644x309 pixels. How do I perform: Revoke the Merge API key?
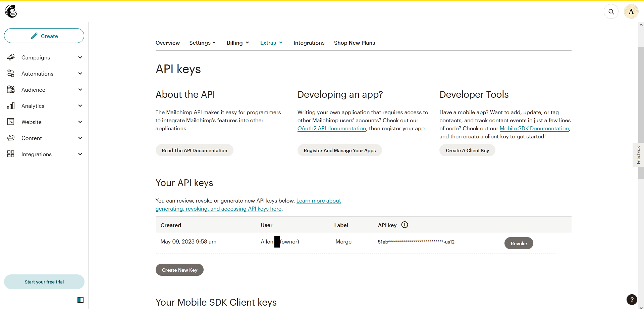click(519, 244)
